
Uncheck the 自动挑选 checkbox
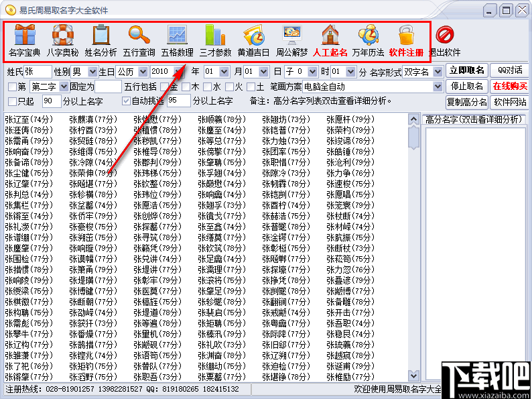(127, 101)
